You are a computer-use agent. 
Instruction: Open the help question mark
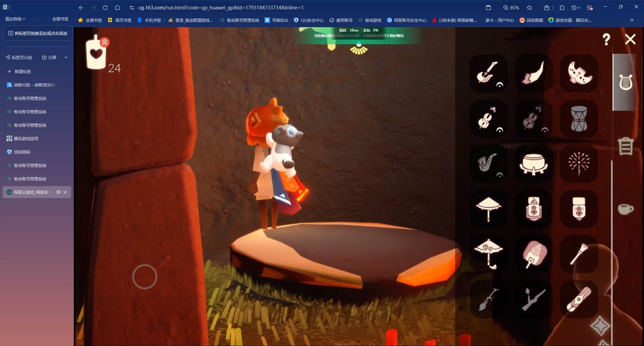606,40
